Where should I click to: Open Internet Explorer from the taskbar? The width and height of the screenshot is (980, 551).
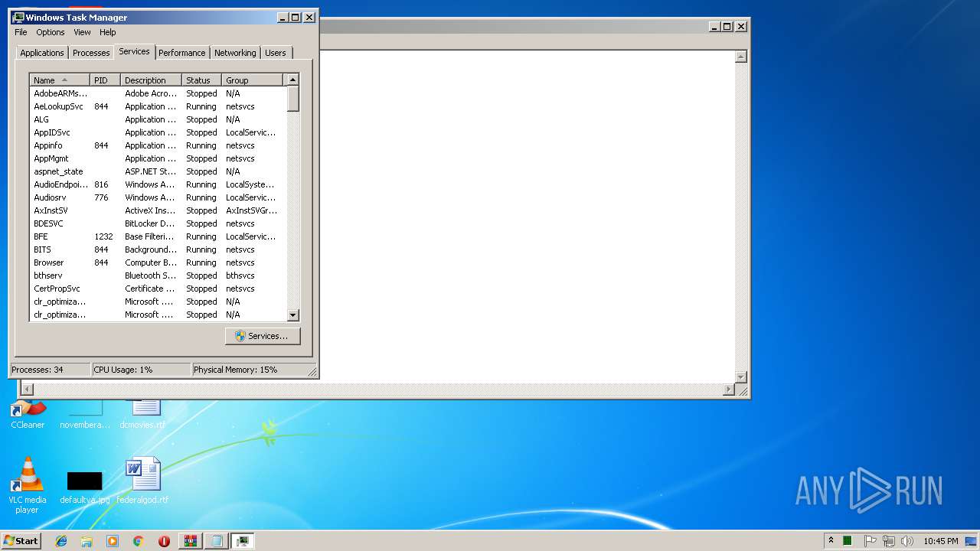pos(61,541)
